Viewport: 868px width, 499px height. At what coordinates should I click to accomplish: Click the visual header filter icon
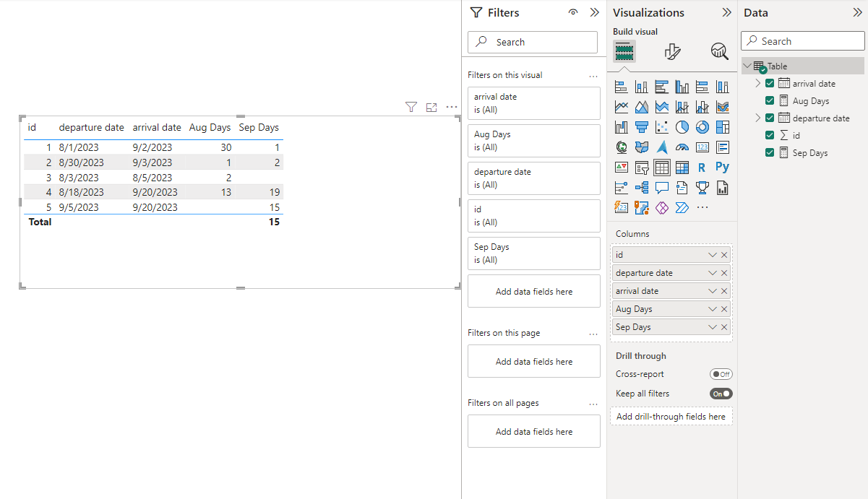(x=411, y=107)
